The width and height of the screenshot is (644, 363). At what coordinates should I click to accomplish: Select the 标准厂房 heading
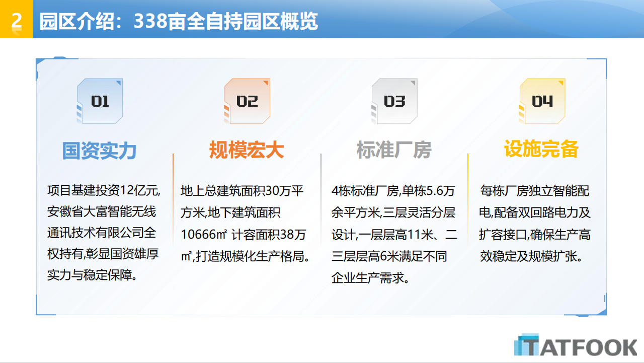(x=394, y=150)
